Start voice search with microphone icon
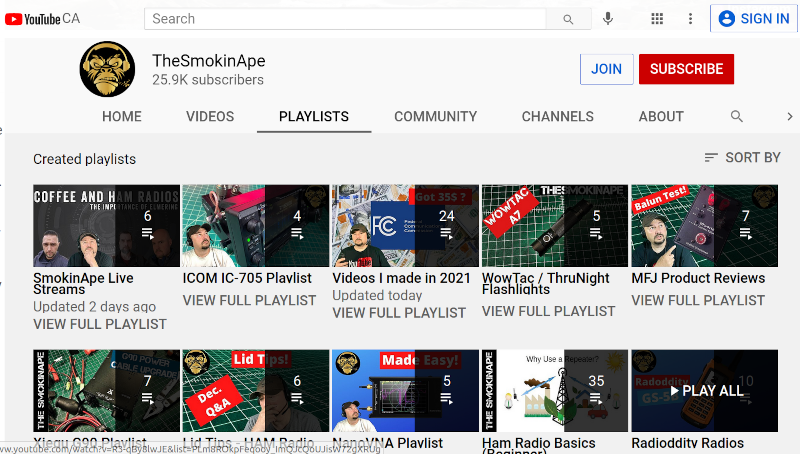The height and width of the screenshot is (454, 800). (x=608, y=19)
